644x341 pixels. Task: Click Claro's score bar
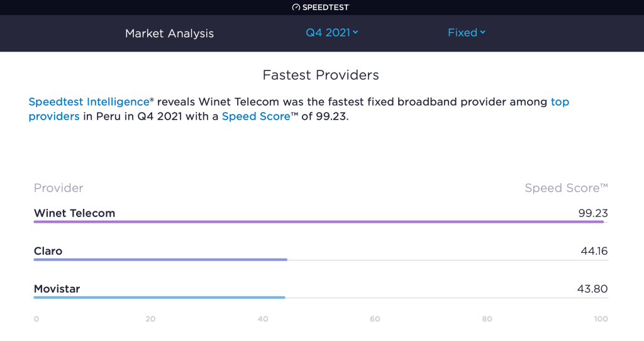[x=160, y=260]
